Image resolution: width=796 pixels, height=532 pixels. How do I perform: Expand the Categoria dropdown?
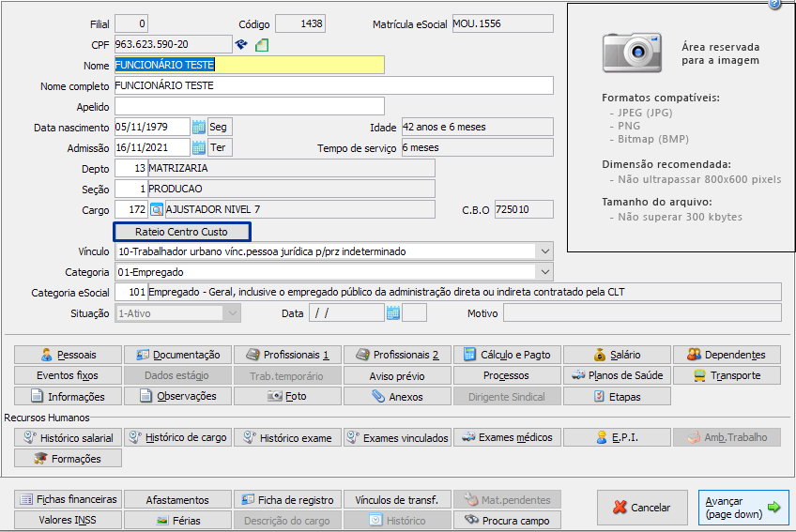click(544, 272)
